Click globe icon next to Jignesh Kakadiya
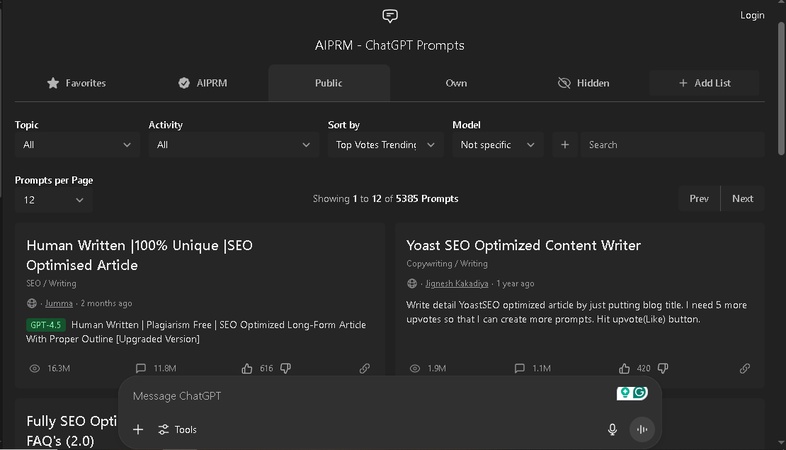 pos(412,284)
